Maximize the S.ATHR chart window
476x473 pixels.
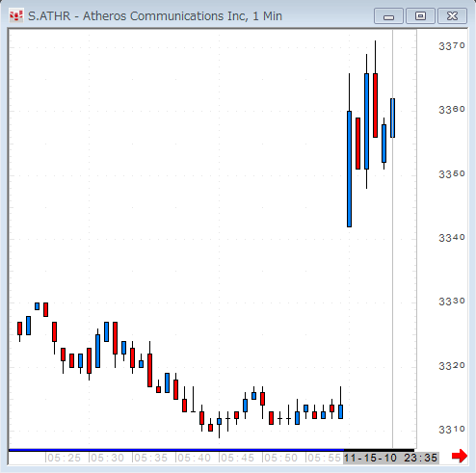click(420, 16)
